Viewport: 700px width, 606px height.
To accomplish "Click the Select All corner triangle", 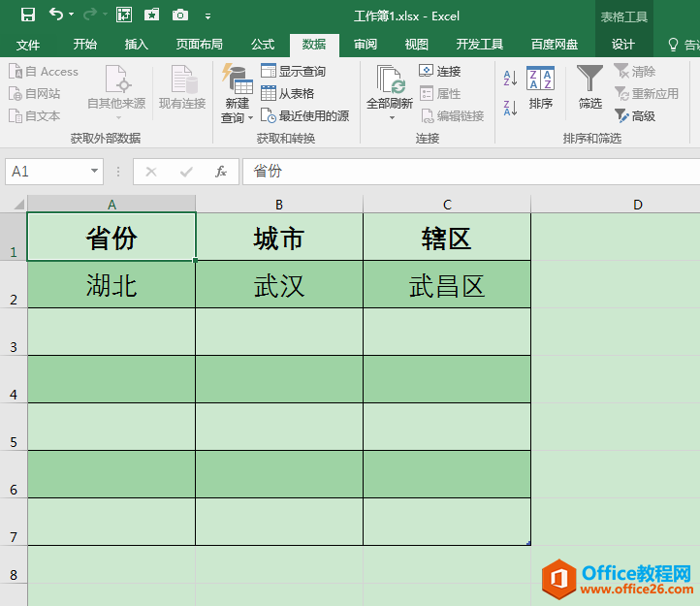I will [x=17, y=204].
